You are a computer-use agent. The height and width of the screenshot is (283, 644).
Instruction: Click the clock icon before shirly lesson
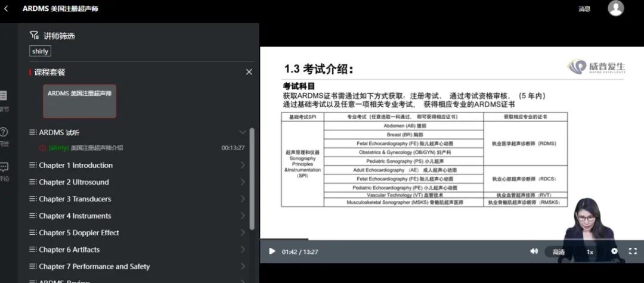[42, 148]
